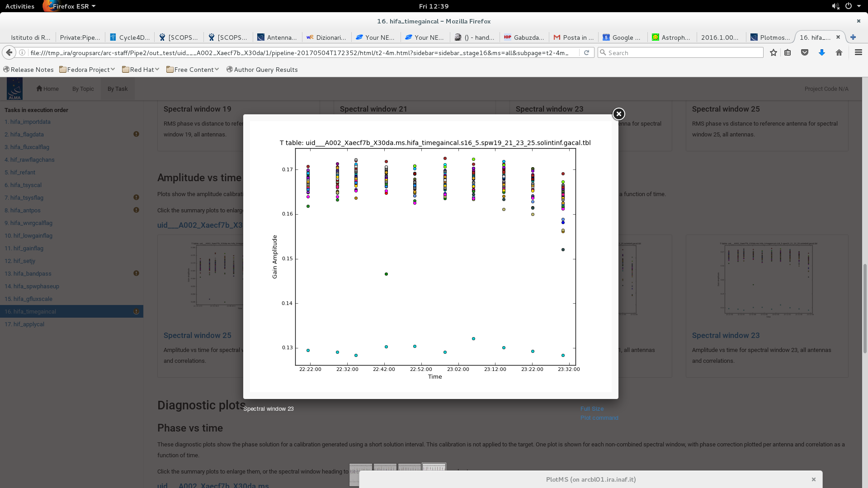Expand the Red Hat bookmarks folder
The image size is (868, 488).
pos(141,70)
